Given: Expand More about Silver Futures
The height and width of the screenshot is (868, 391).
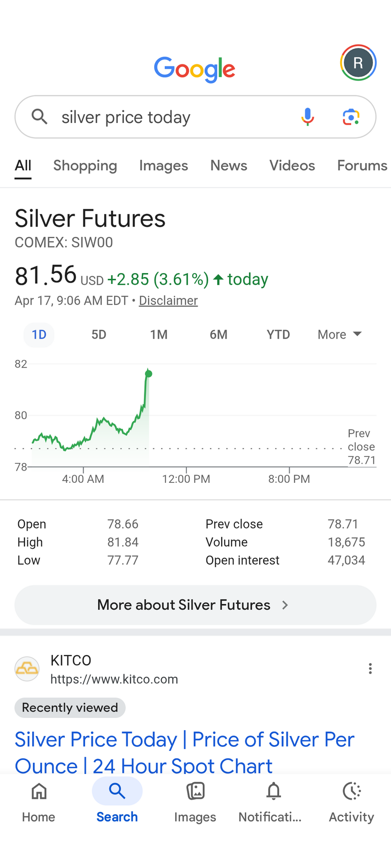Looking at the screenshot, I should point(195,605).
